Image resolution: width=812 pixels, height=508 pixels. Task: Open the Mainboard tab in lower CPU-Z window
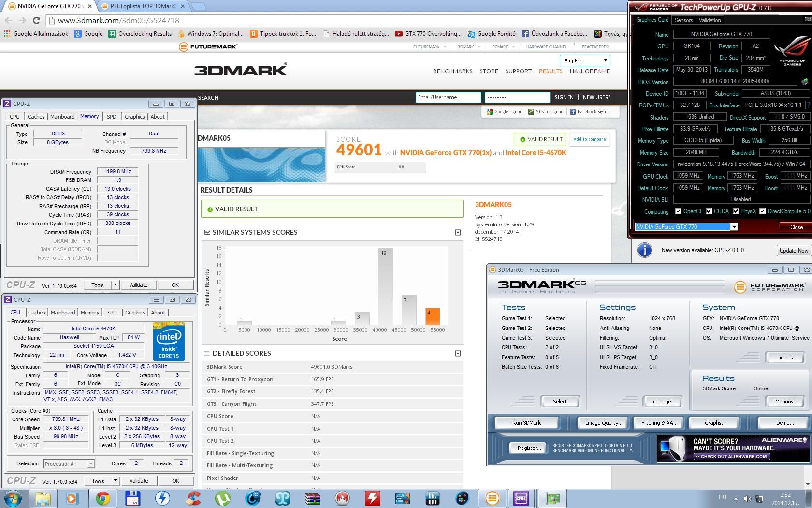pyautogui.click(x=63, y=313)
